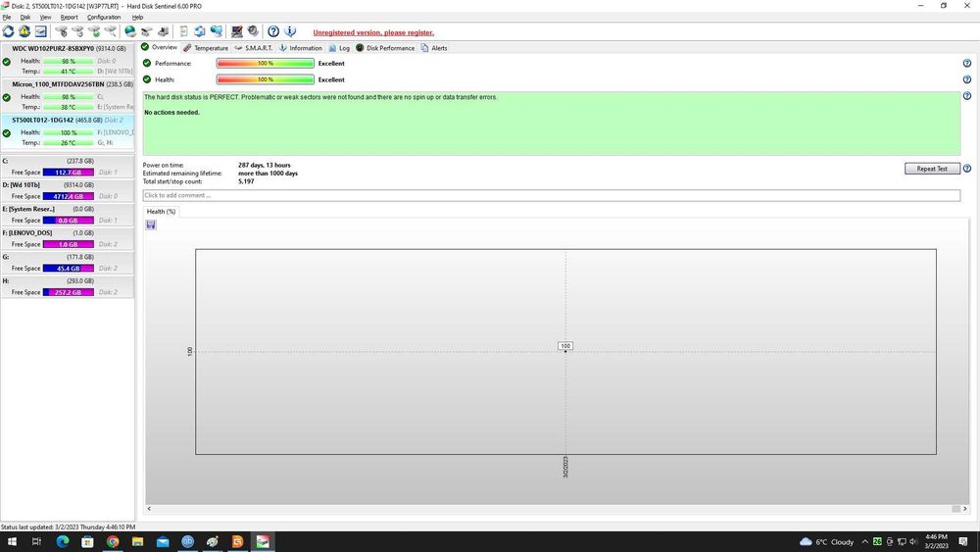Viewport: 980px width, 552px height.
Task: Click the speaker toolbar icon
Action: click(253, 31)
